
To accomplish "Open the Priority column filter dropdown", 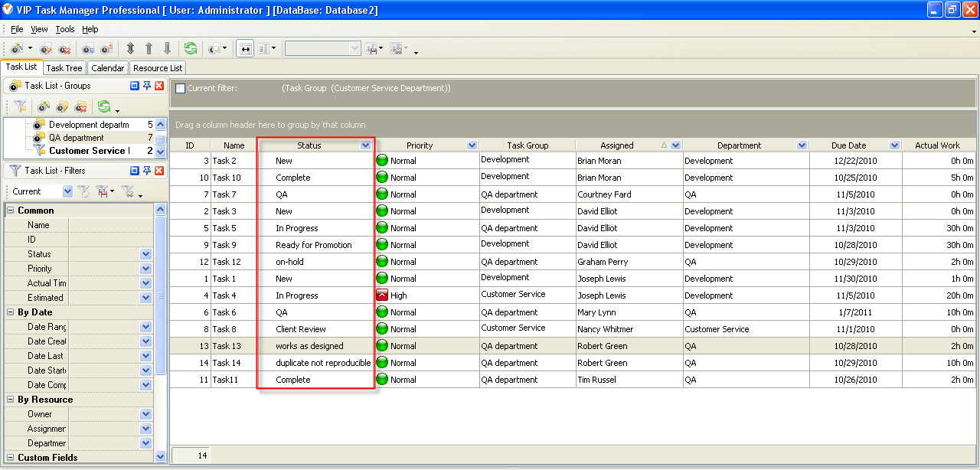I will click(472, 145).
